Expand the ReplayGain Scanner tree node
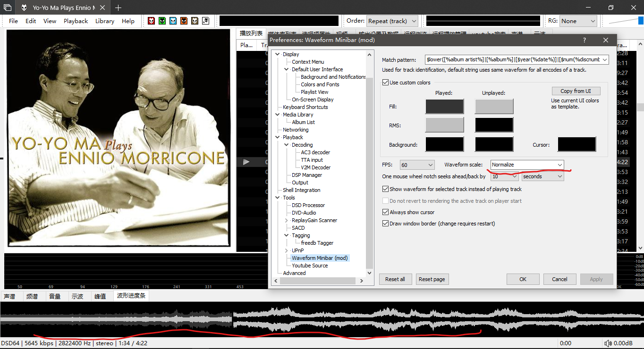The width and height of the screenshot is (644, 349). pos(287,220)
